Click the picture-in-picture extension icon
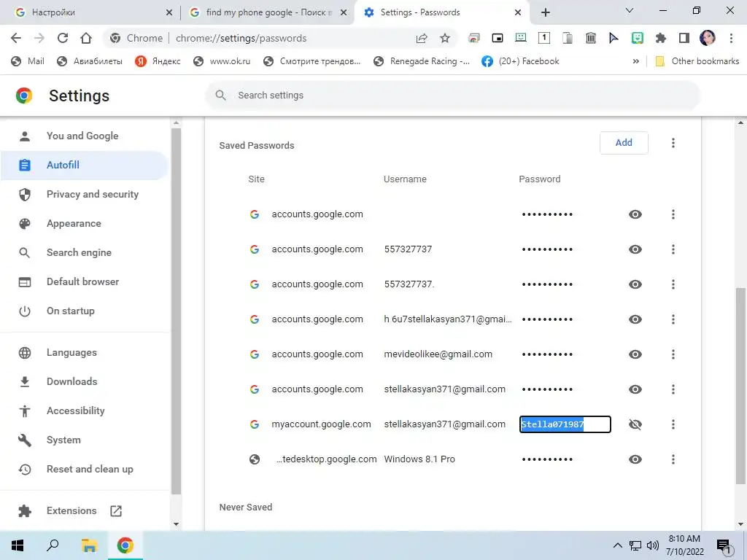The width and height of the screenshot is (747, 560). click(498, 38)
